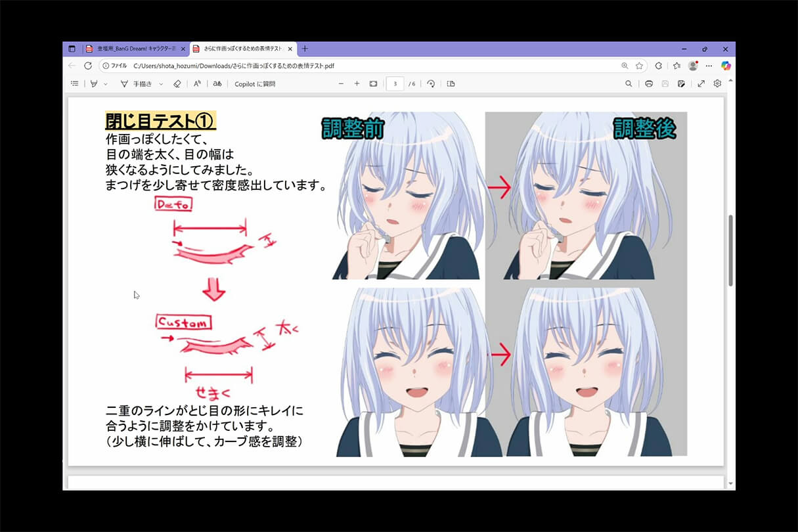
Task: Open the 手書き pen options chevron
Action: (160, 83)
